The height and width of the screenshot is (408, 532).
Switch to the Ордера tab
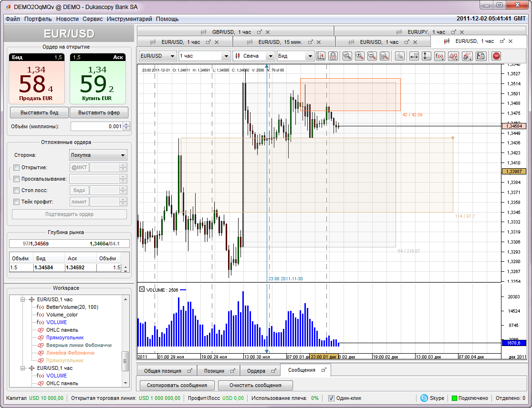pyautogui.click(x=260, y=371)
